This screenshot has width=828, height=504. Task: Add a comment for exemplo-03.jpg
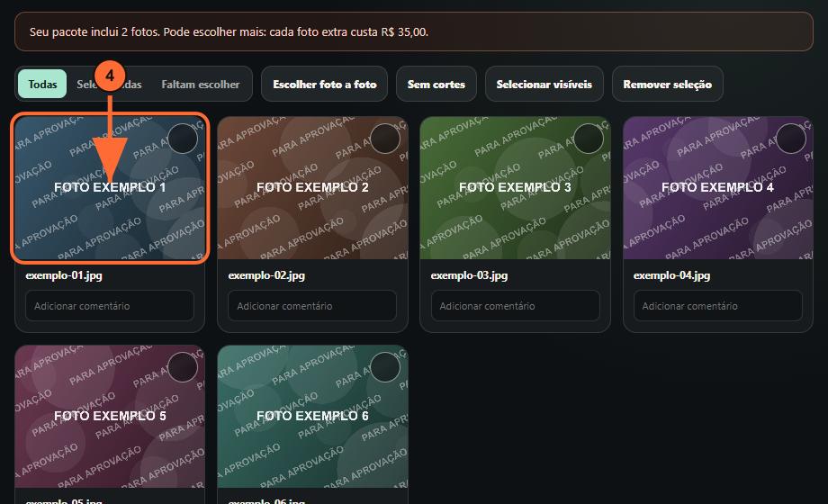516,305
